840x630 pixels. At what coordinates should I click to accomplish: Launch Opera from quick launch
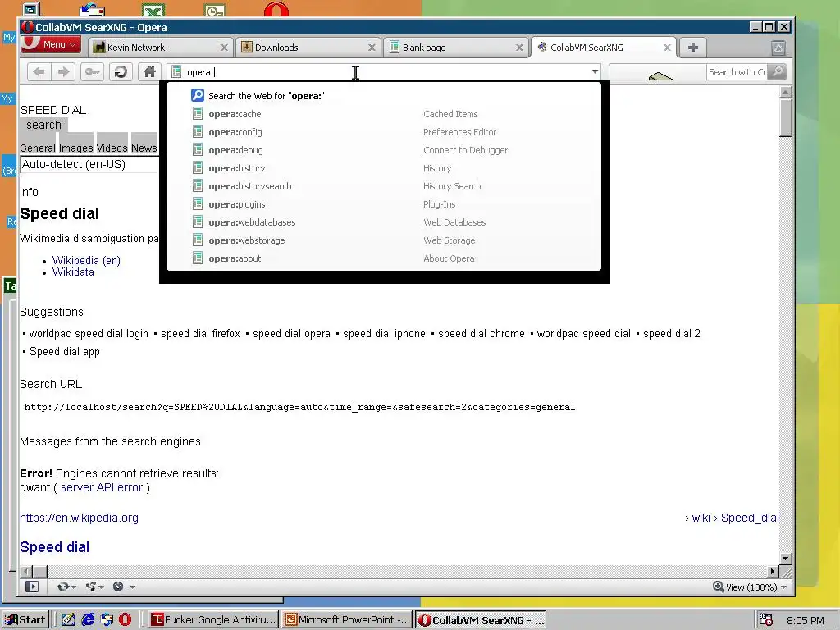[125, 620]
